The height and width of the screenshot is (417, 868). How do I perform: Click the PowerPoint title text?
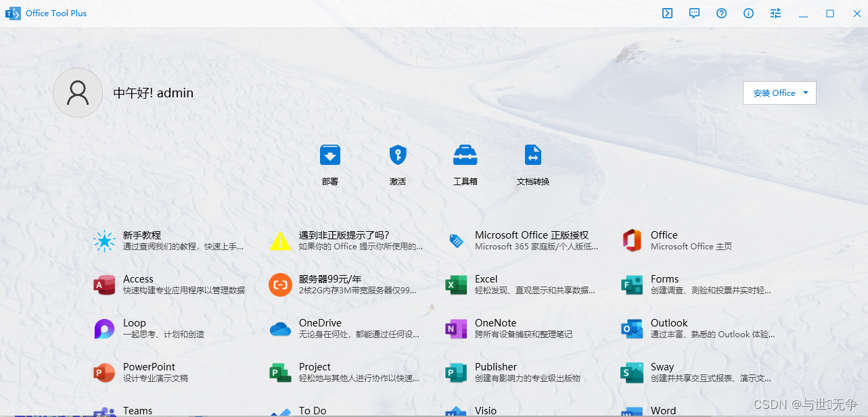[149, 367]
